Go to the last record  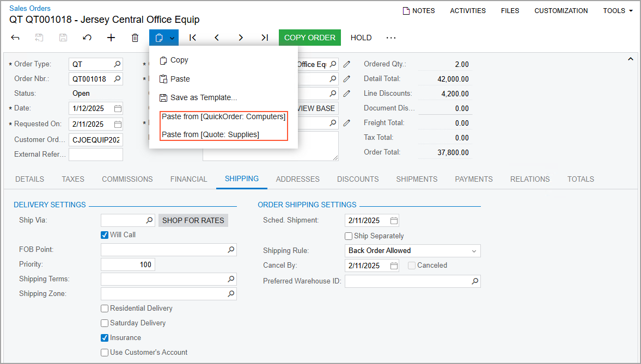pos(265,38)
